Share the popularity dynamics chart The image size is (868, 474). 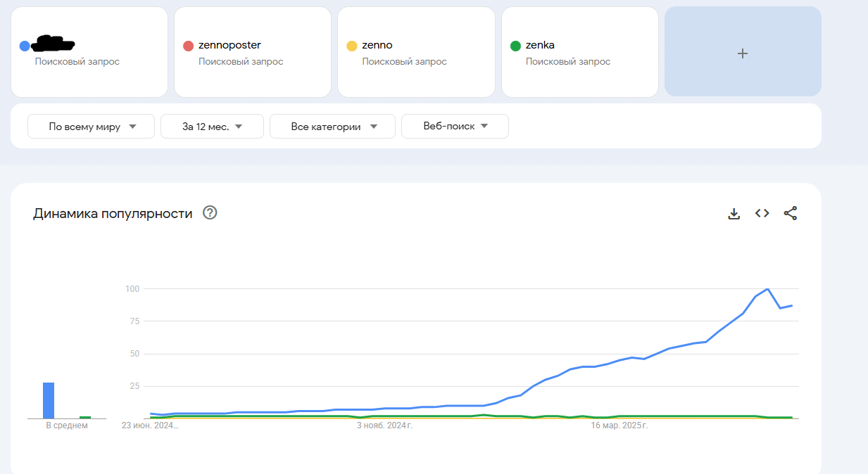(x=791, y=214)
